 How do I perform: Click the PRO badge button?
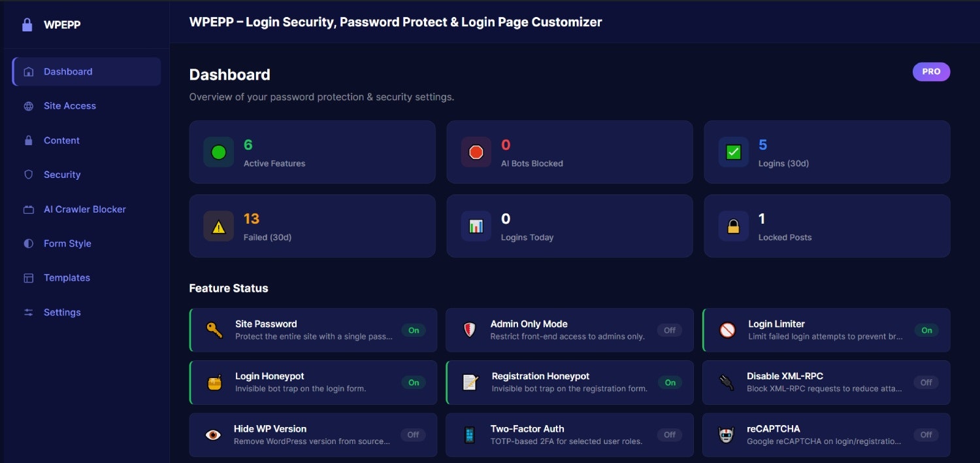[x=931, y=72]
